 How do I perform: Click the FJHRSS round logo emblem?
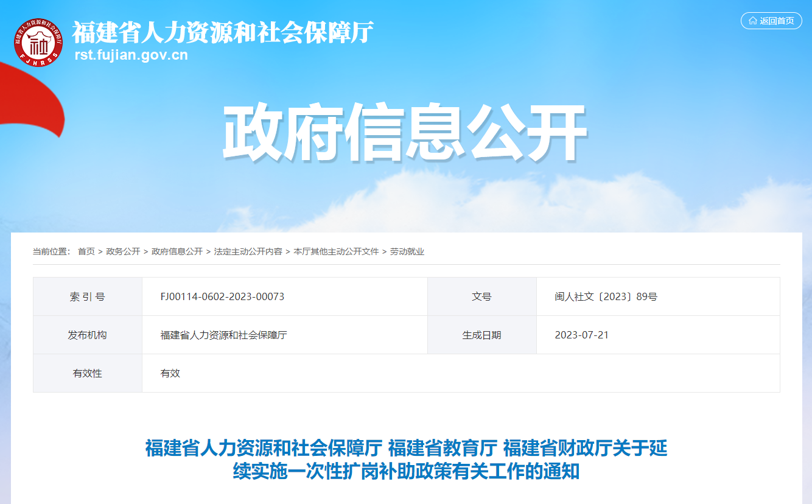38,41
